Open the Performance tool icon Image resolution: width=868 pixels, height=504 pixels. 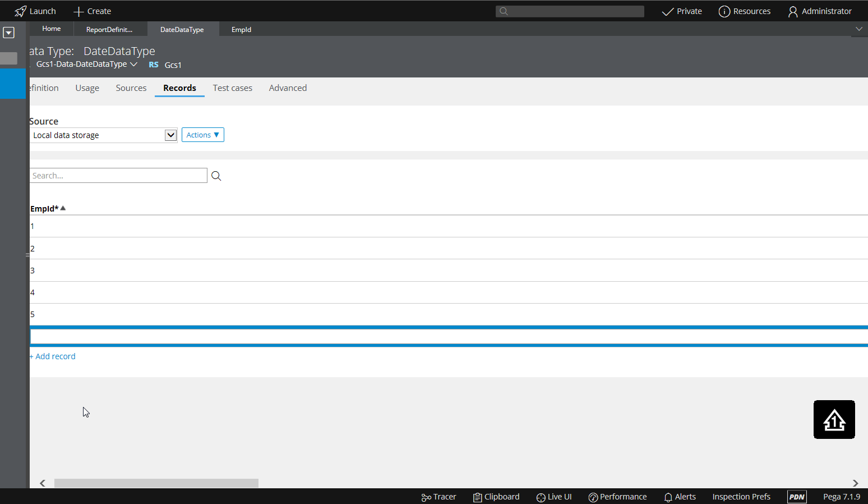pos(593,497)
